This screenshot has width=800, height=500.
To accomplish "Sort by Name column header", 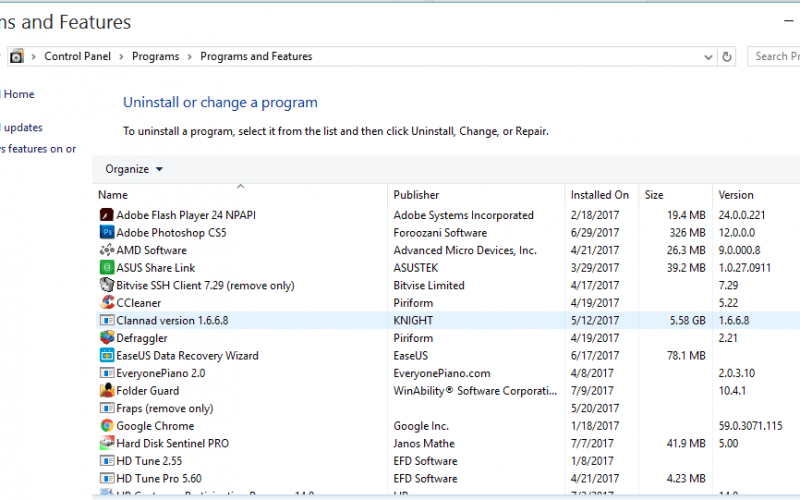I will tap(242, 195).
